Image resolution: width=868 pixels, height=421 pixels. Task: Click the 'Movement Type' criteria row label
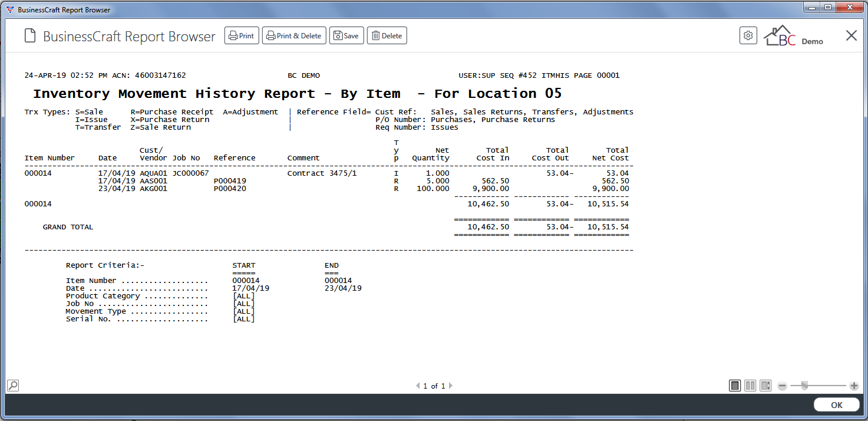pyautogui.click(x=96, y=311)
